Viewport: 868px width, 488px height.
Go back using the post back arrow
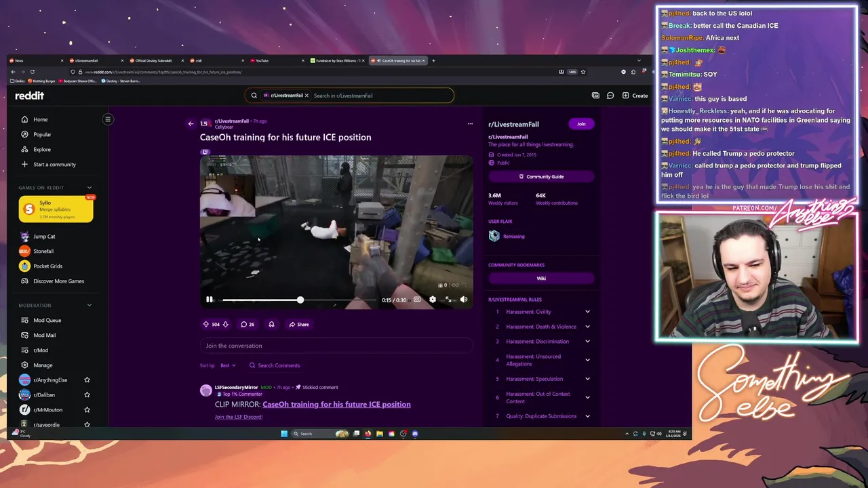tap(191, 123)
